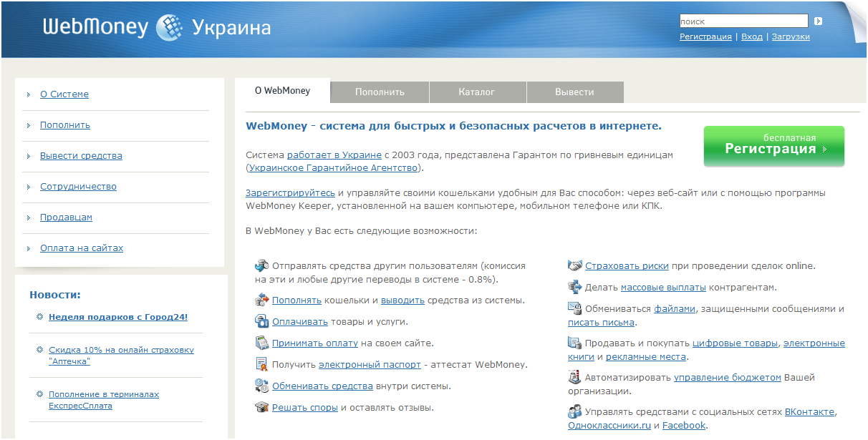
Task: Click the passport icon beside 'Получить электронный паспорт'
Action: (261, 364)
